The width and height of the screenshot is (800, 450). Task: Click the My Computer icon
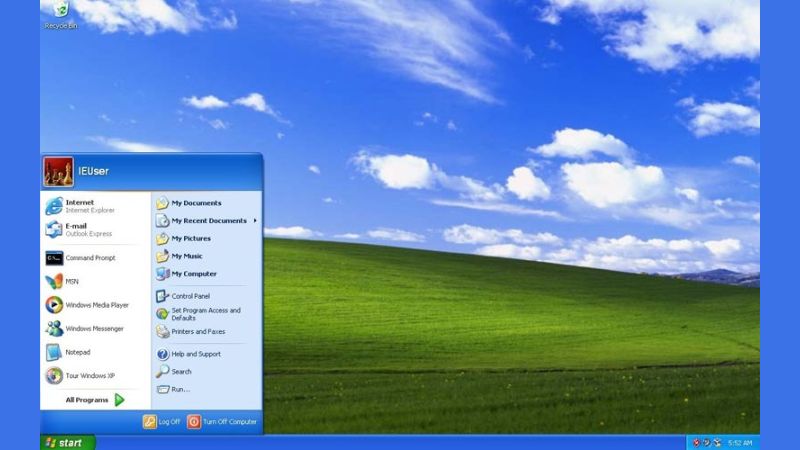pyautogui.click(x=162, y=273)
